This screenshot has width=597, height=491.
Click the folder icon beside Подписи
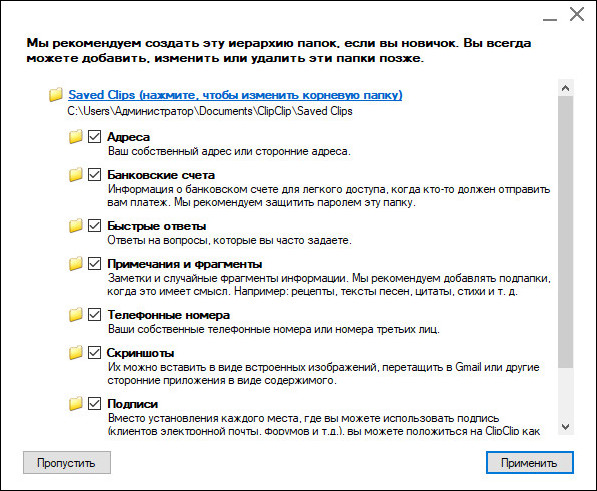tap(75, 403)
